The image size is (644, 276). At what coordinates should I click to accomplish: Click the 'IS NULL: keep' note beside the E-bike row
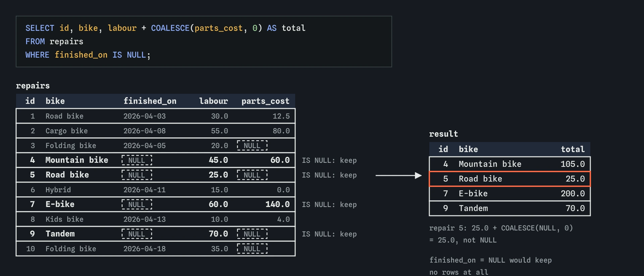329,205
